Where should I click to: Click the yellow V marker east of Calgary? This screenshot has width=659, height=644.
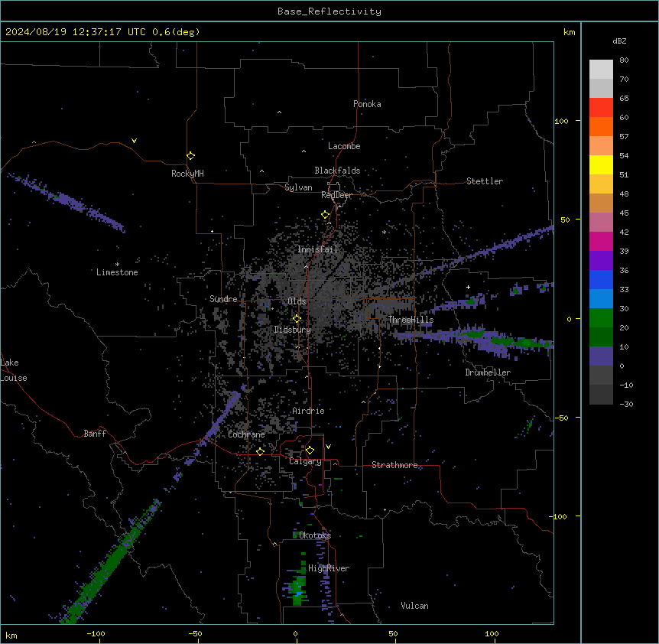point(328,447)
